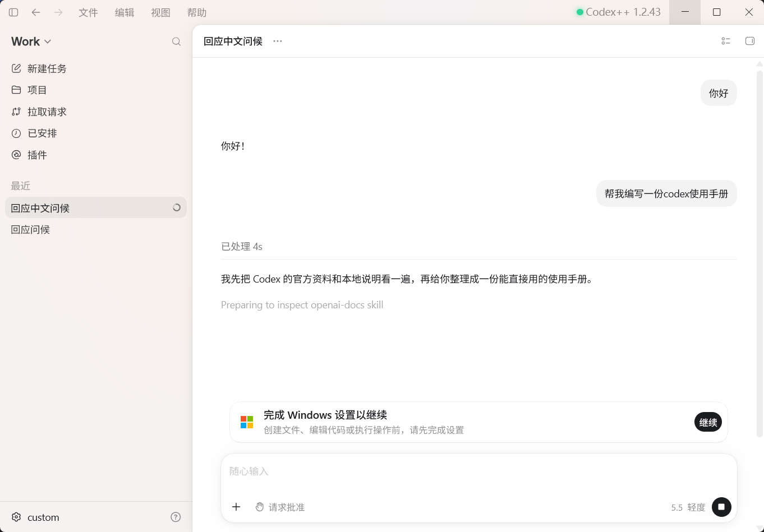Maximize the Codex++ window
The width and height of the screenshot is (764, 532).
(x=716, y=12)
